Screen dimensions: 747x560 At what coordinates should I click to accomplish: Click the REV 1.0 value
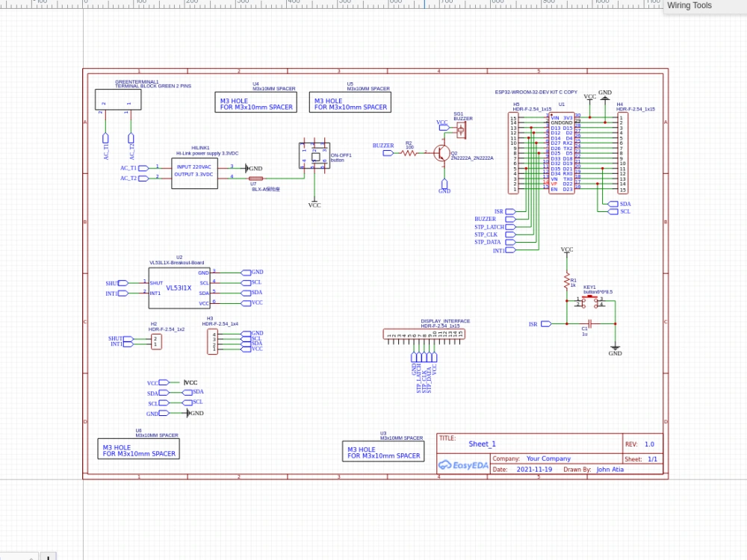(649, 444)
